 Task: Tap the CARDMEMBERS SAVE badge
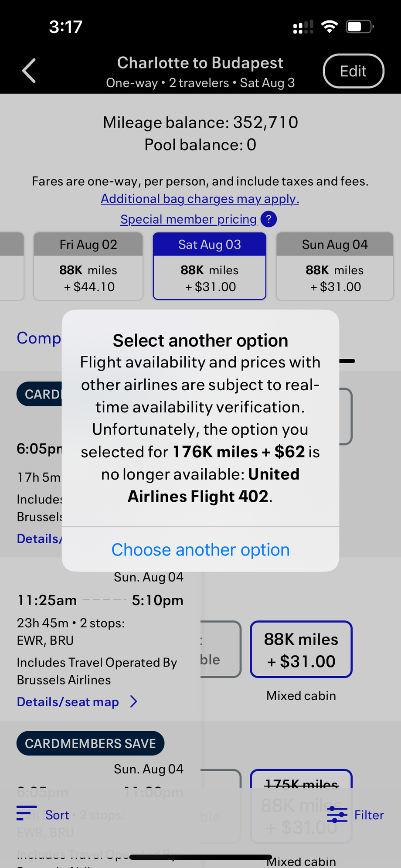[x=90, y=743]
